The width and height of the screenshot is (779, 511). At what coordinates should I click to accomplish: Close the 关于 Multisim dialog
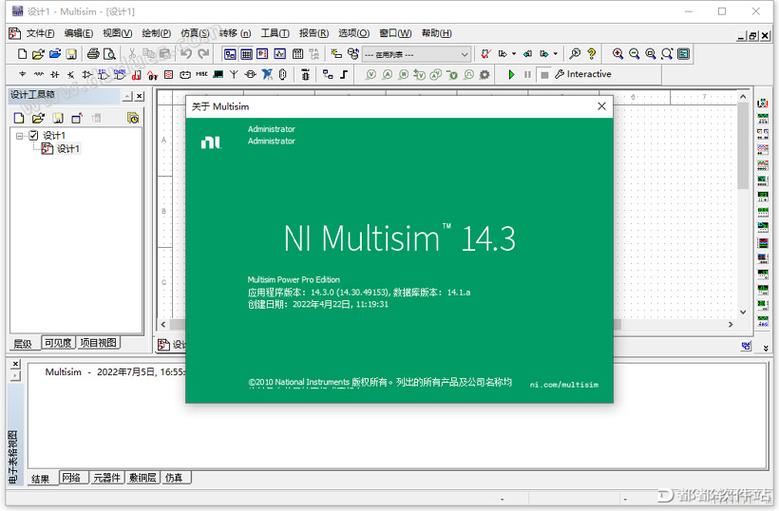tap(602, 106)
